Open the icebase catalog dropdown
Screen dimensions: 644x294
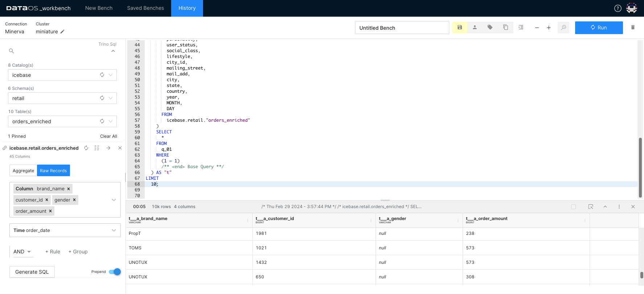(x=111, y=75)
